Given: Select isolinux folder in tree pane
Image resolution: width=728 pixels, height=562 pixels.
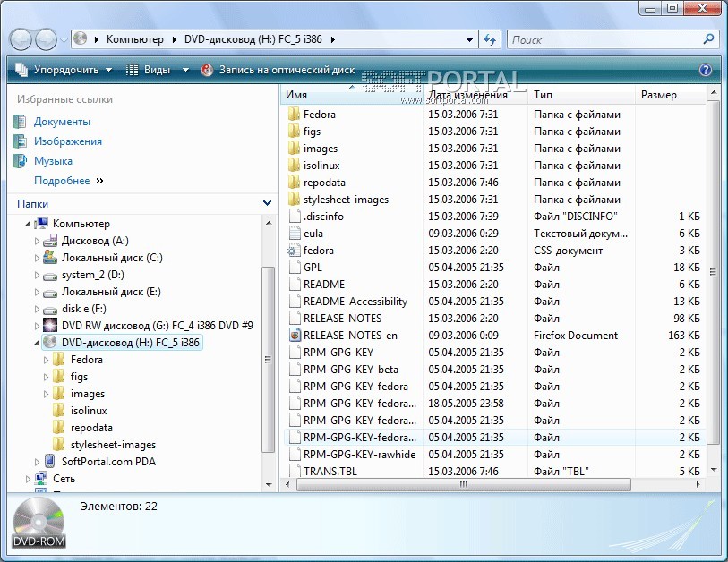Looking at the screenshot, I should (x=89, y=411).
